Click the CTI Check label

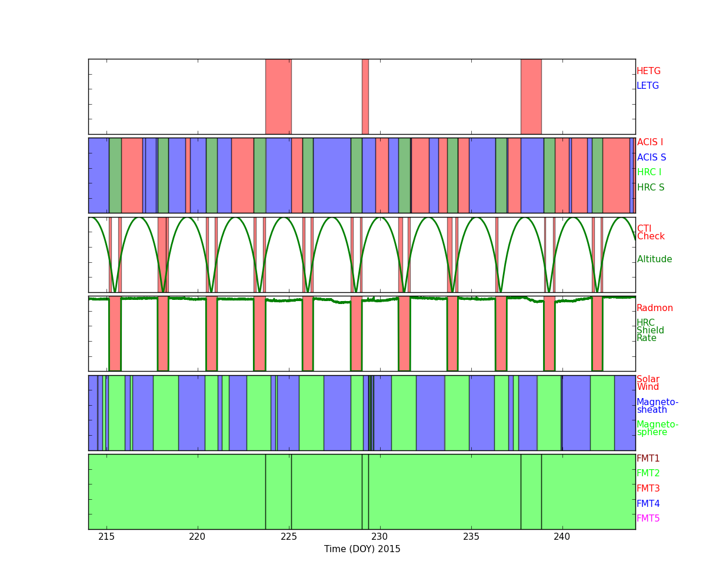point(650,233)
